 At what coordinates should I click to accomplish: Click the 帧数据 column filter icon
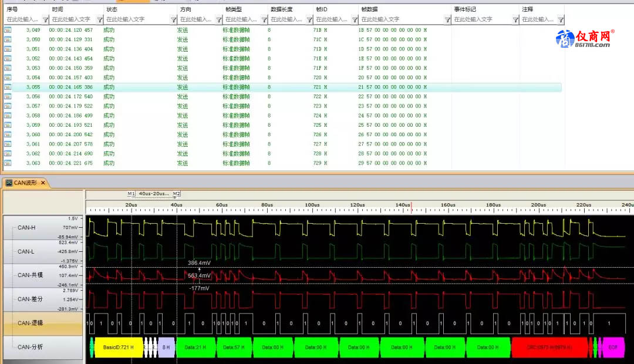(x=447, y=20)
